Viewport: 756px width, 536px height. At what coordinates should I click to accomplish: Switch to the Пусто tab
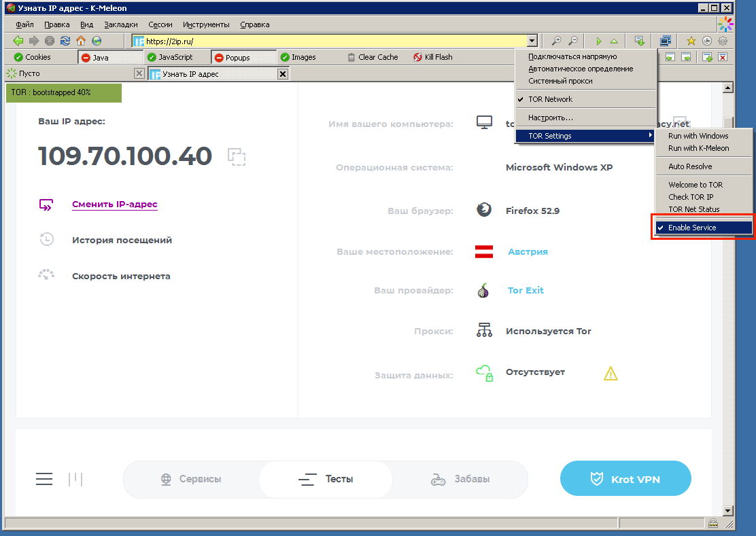(70, 73)
